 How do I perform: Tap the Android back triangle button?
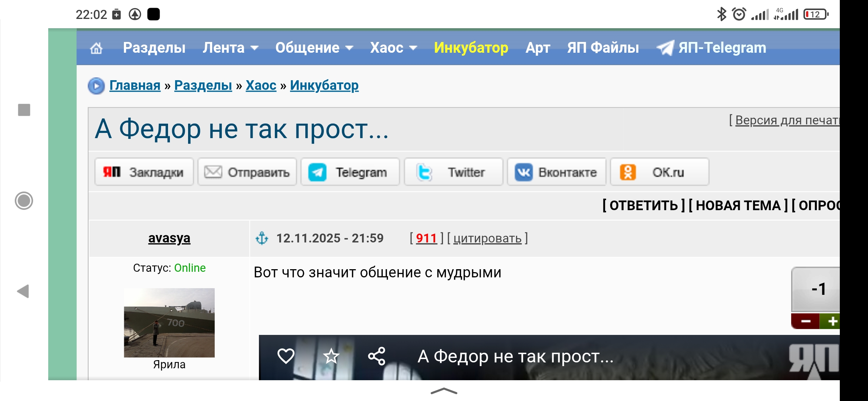(x=23, y=291)
